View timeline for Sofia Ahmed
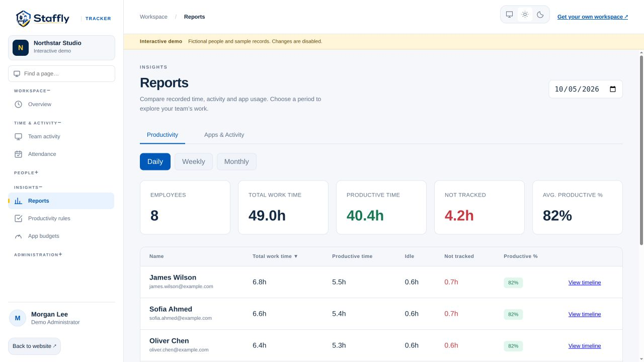The image size is (644, 362). tap(585, 314)
